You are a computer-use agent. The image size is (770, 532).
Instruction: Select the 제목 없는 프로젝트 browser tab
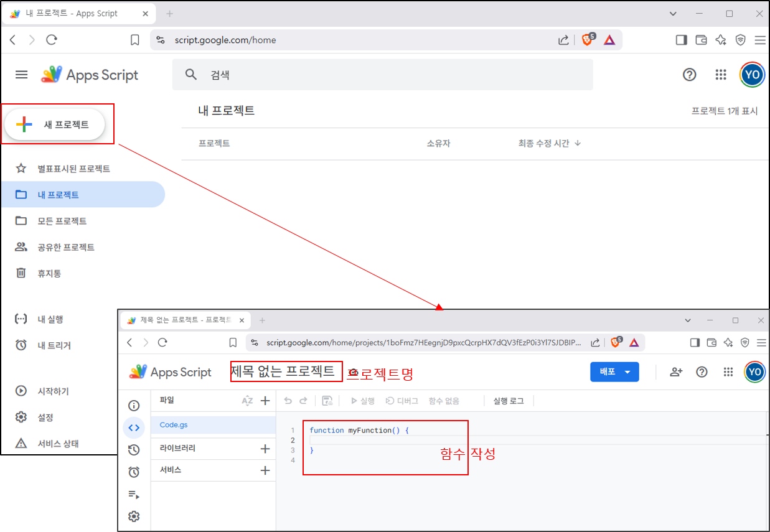tap(185, 320)
